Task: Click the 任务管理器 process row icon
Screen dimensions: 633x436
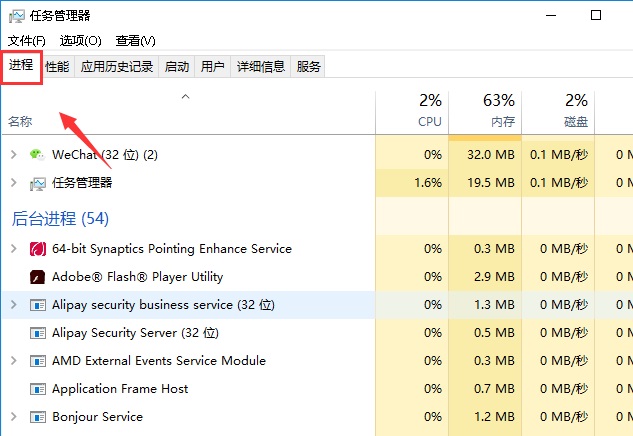Action: 38,183
